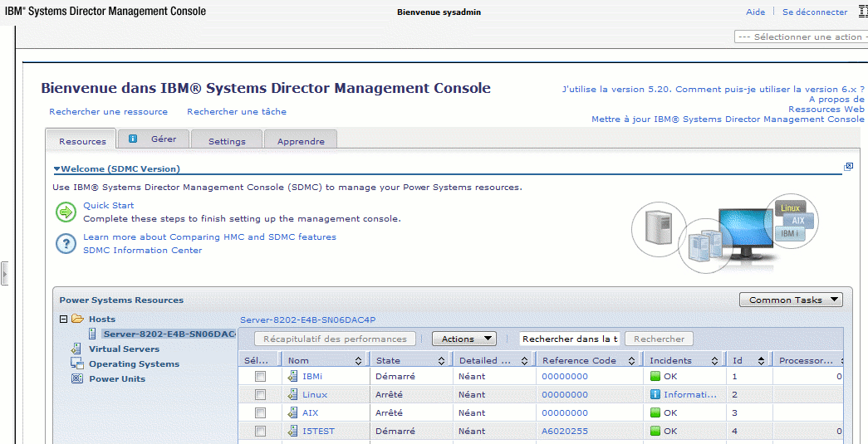Open the A propos de link
The width and height of the screenshot is (868, 444).
[836, 100]
